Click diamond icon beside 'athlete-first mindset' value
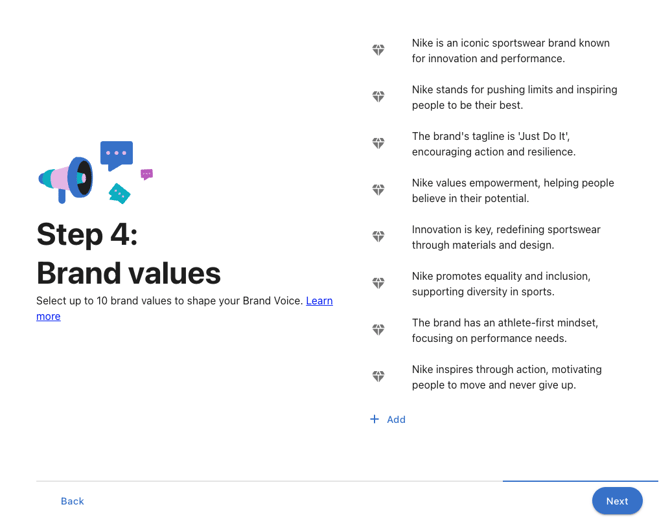This screenshot has width=670, height=522. [x=378, y=329]
